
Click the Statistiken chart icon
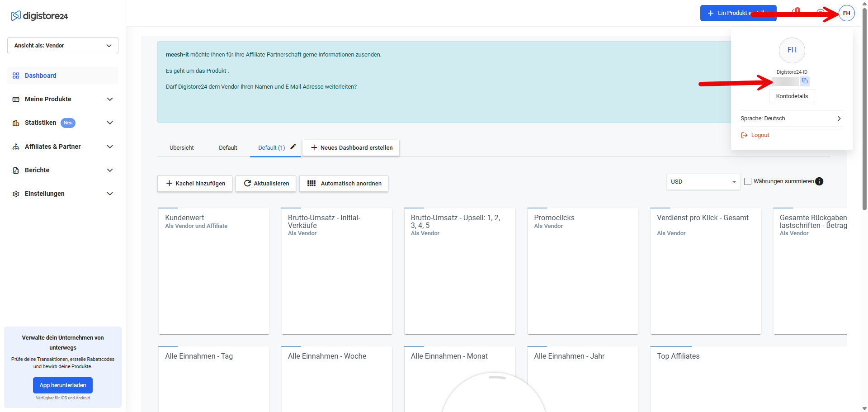(x=16, y=123)
